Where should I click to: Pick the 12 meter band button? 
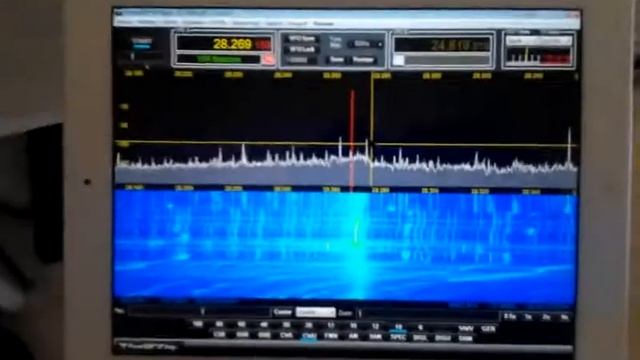(x=376, y=326)
